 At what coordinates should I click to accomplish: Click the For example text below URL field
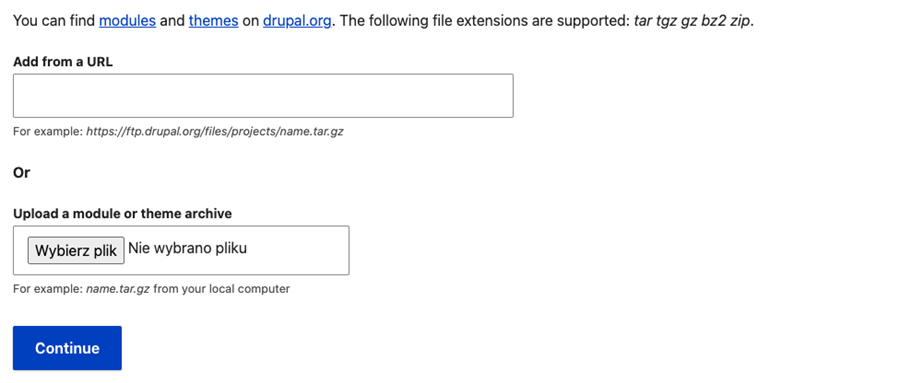point(48,131)
